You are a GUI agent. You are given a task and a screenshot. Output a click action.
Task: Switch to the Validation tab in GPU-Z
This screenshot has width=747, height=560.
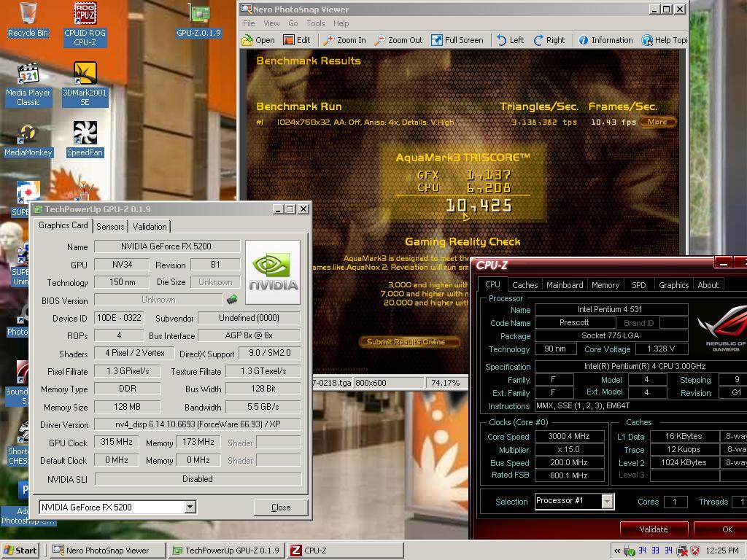coord(150,227)
